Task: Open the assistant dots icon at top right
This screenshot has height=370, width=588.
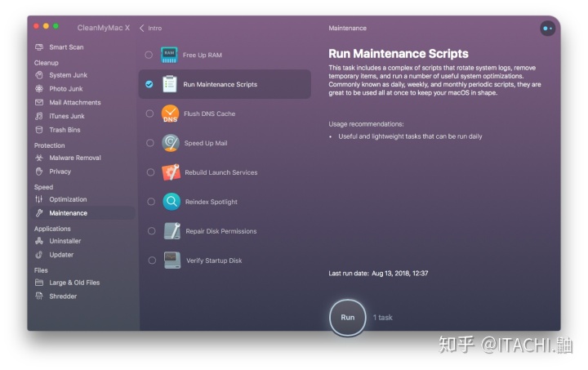Action: (x=548, y=28)
